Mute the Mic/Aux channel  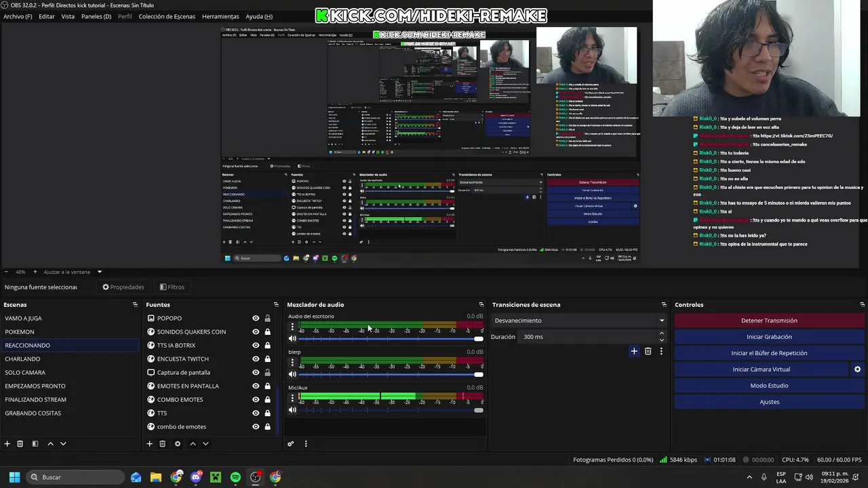click(x=292, y=410)
